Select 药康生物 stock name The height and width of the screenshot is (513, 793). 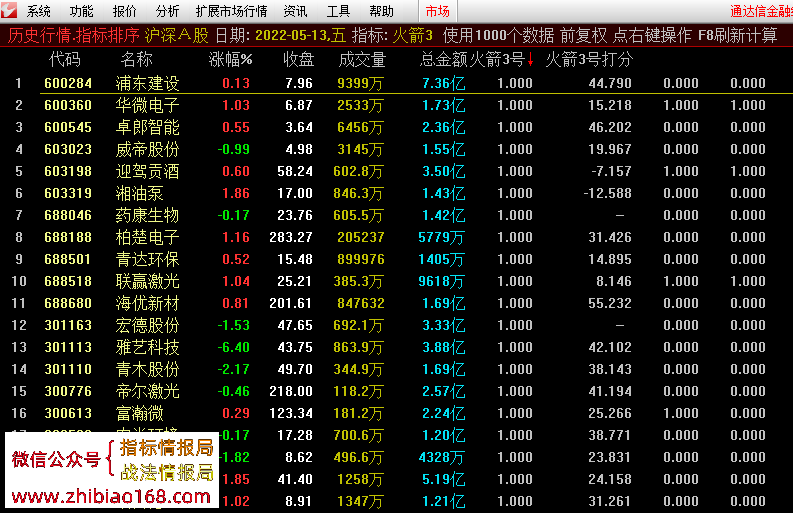[x=147, y=215]
